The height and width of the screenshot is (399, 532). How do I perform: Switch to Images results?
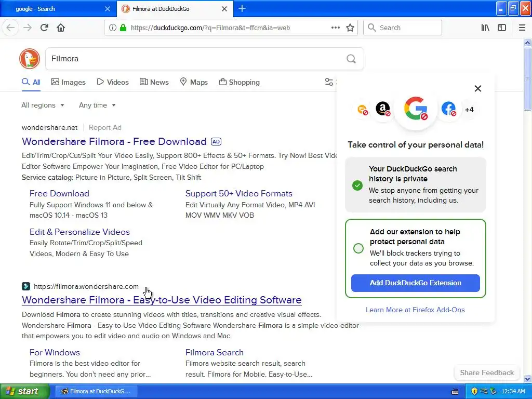point(68,82)
